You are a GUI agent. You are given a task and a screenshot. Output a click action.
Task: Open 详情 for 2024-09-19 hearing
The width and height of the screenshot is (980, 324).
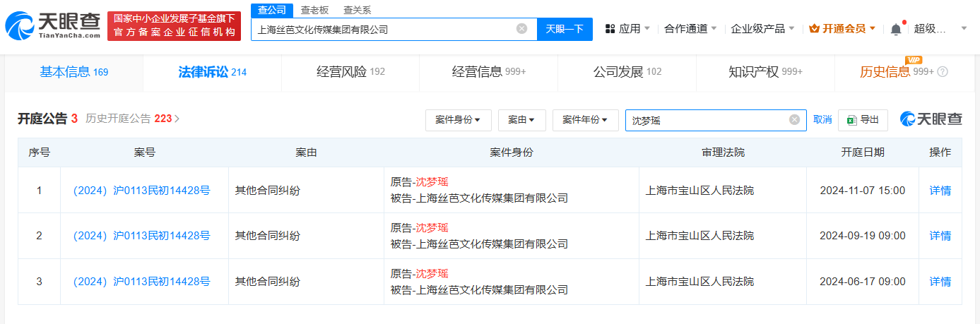(940, 236)
